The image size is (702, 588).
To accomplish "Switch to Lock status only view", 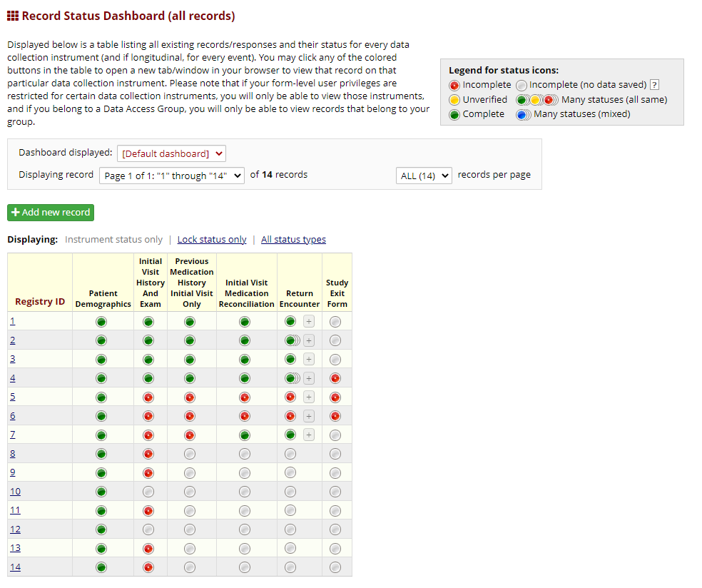I will point(212,240).
